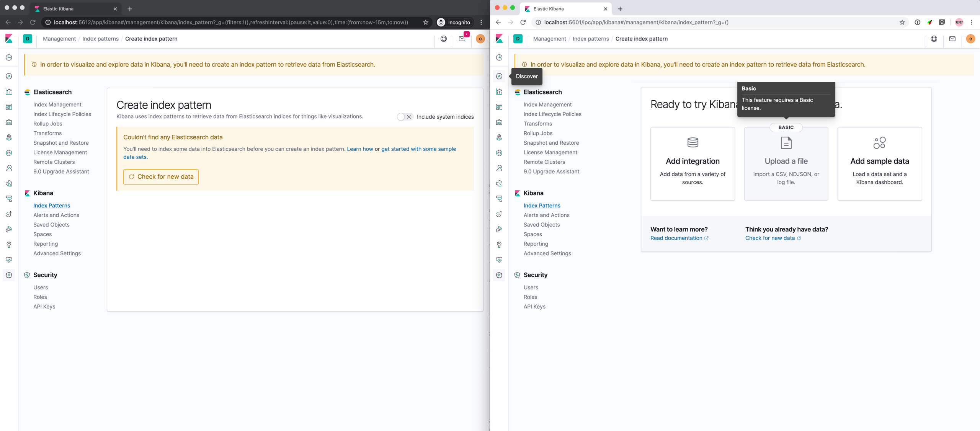Click the Learn how link

[x=359, y=149]
